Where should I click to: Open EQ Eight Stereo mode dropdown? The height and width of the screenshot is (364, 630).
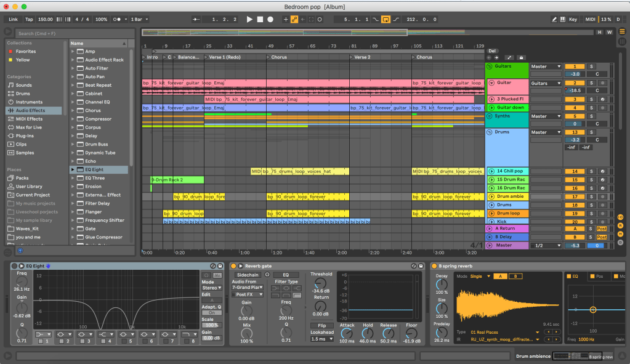(212, 288)
